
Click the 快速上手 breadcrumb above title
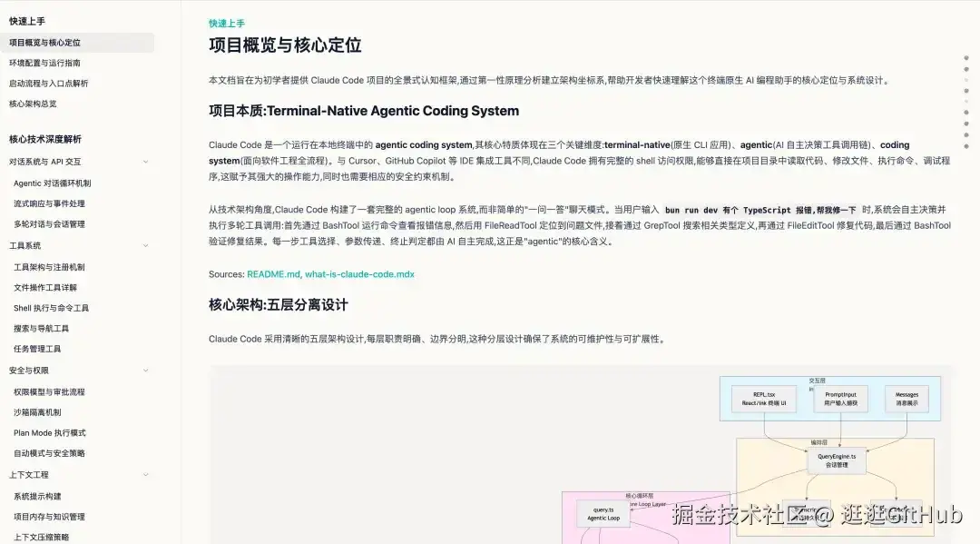point(227,23)
